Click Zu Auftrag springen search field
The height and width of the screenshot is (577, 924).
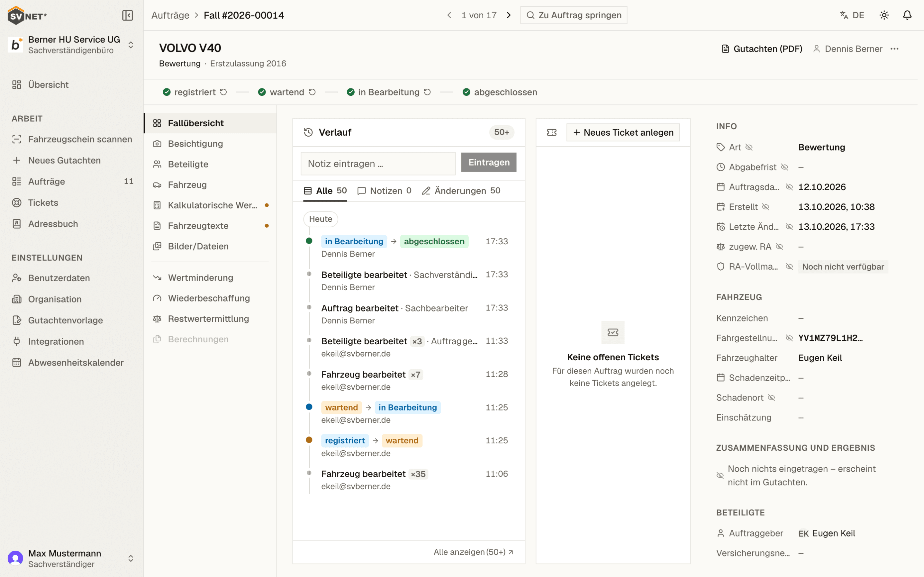(573, 15)
